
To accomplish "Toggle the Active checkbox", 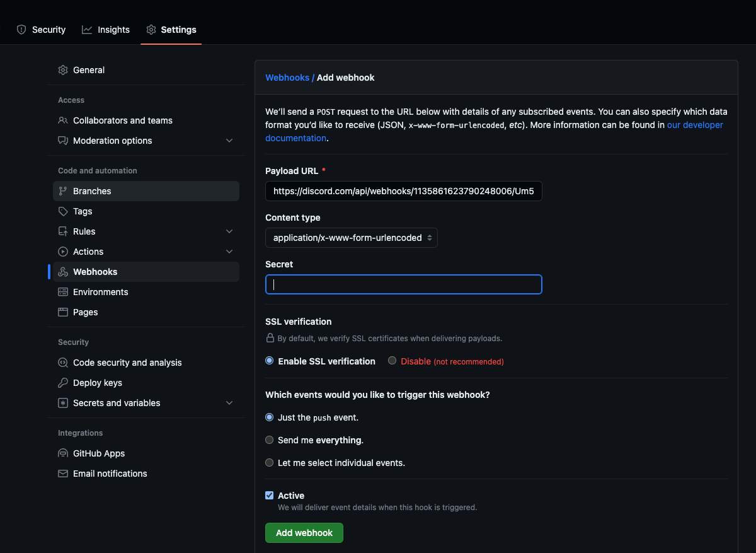I will point(270,496).
